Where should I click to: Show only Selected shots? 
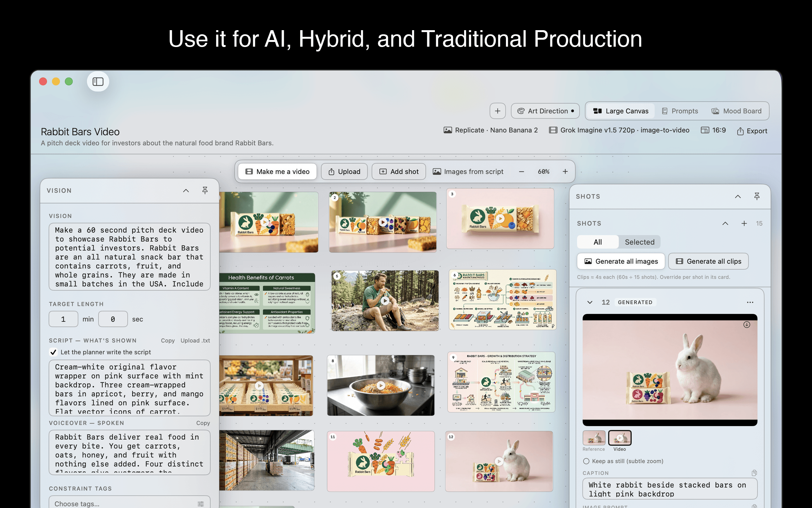tap(639, 242)
